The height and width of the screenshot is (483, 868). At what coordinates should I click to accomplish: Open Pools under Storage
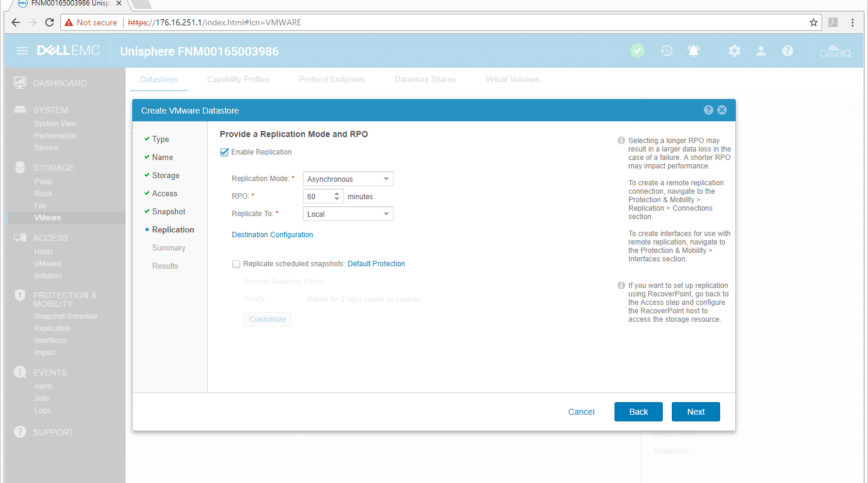[43, 182]
